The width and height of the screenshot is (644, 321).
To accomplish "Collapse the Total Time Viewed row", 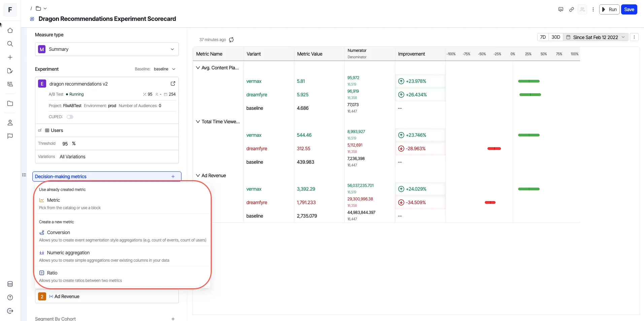I will [198, 122].
